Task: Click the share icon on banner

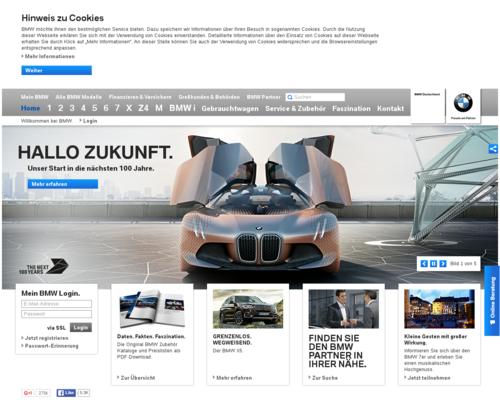Action: coord(493,149)
